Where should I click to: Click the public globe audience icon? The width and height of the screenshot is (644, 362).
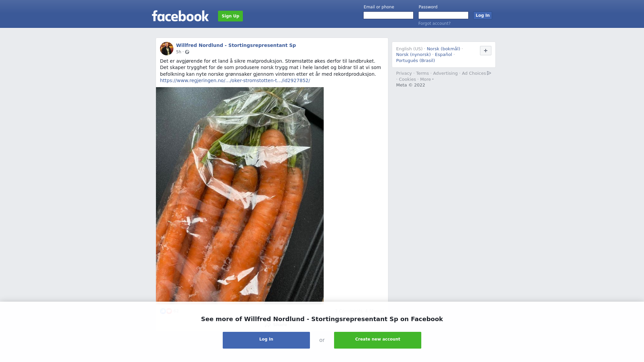point(187,52)
